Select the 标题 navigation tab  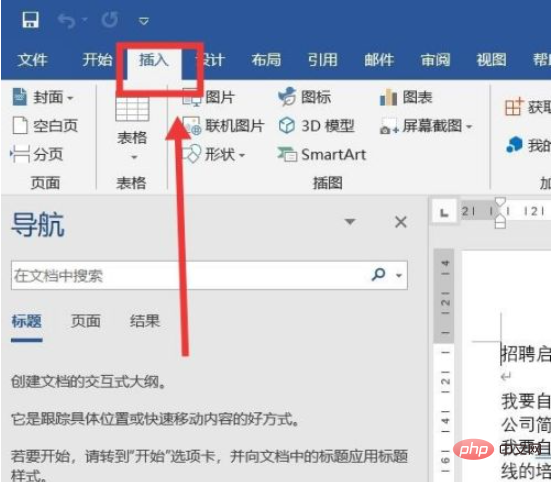click(27, 321)
